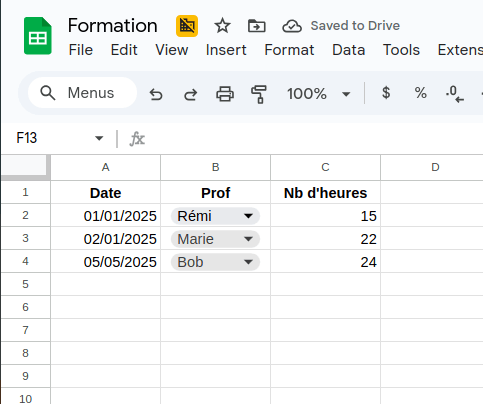Click the Saved to Drive cloud icon
Image resolution: width=483 pixels, height=404 pixels.
[x=292, y=26]
